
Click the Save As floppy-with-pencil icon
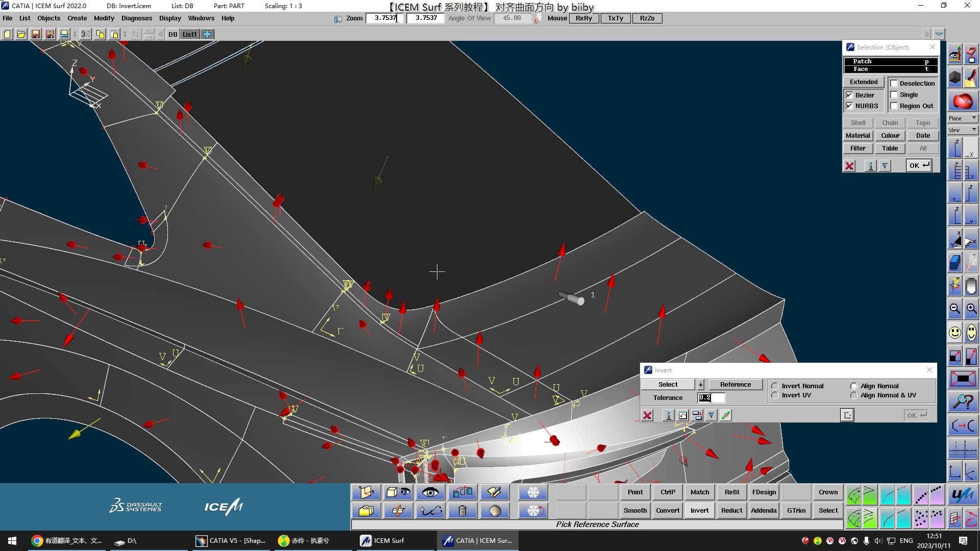click(x=50, y=34)
